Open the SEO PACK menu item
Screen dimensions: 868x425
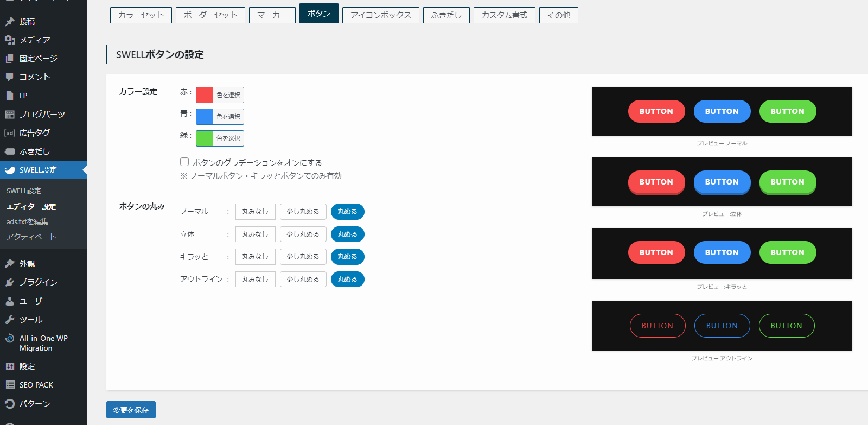tap(43, 385)
